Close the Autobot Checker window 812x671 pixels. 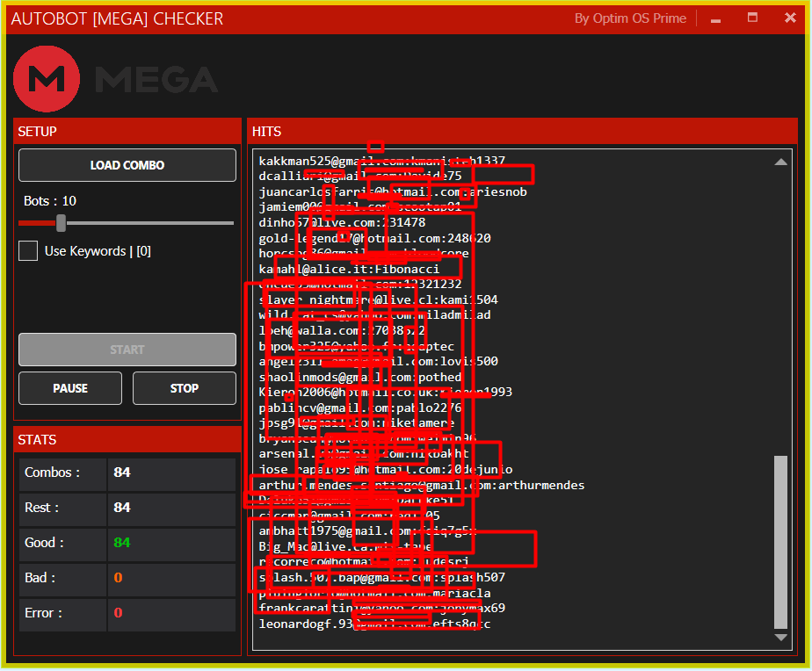coord(790,18)
